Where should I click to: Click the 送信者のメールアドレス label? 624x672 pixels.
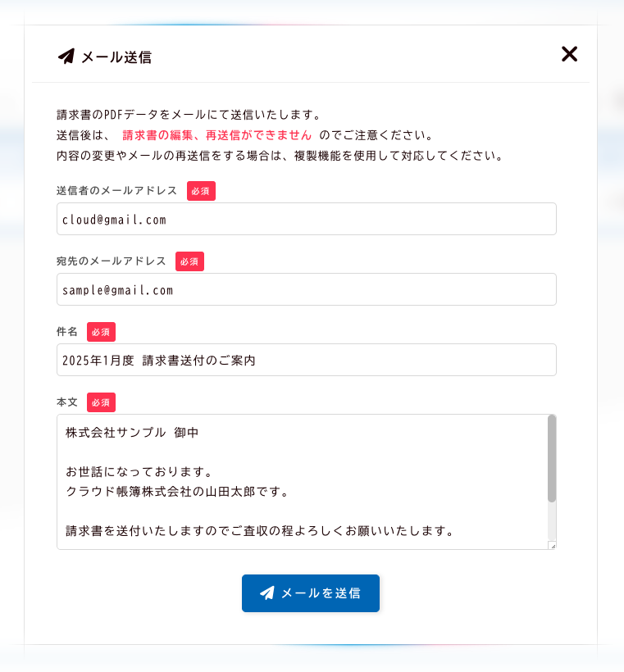(116, 191)
